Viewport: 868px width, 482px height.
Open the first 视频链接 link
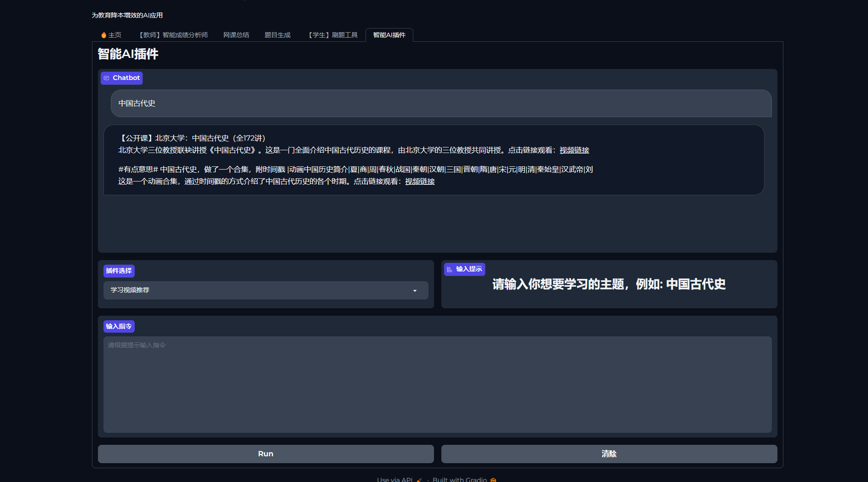click(574, 150)
